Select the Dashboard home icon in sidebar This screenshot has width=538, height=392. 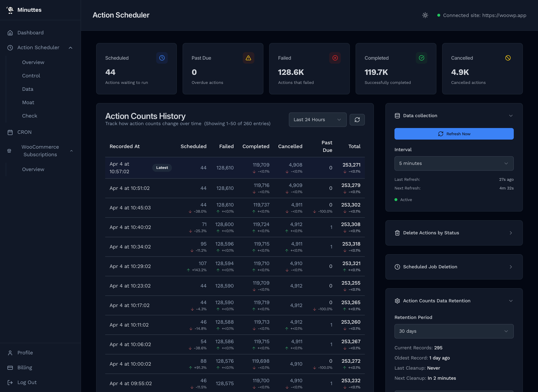10,33
